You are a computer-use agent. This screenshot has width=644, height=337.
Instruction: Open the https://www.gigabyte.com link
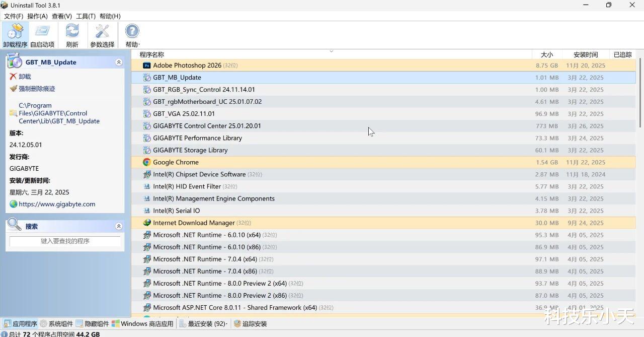point(57,204)
